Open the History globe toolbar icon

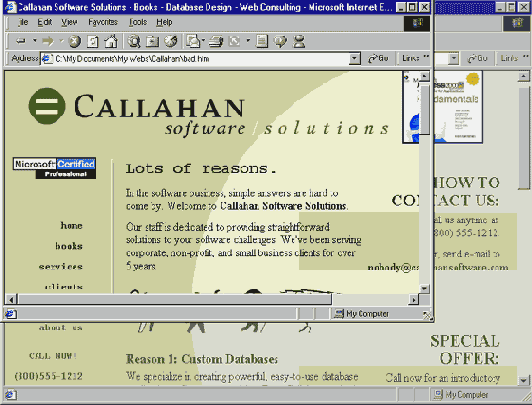coord(171,41)
